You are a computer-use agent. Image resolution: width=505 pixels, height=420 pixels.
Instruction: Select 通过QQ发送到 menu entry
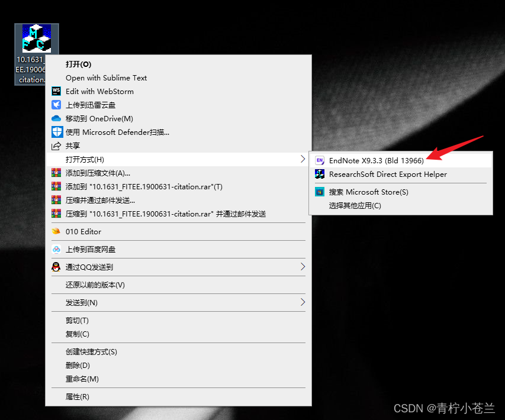click(x=179, y=267)
